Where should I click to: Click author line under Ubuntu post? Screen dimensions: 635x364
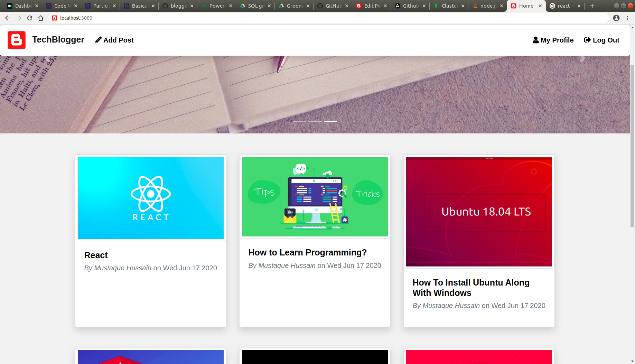(x=479, y=306)
